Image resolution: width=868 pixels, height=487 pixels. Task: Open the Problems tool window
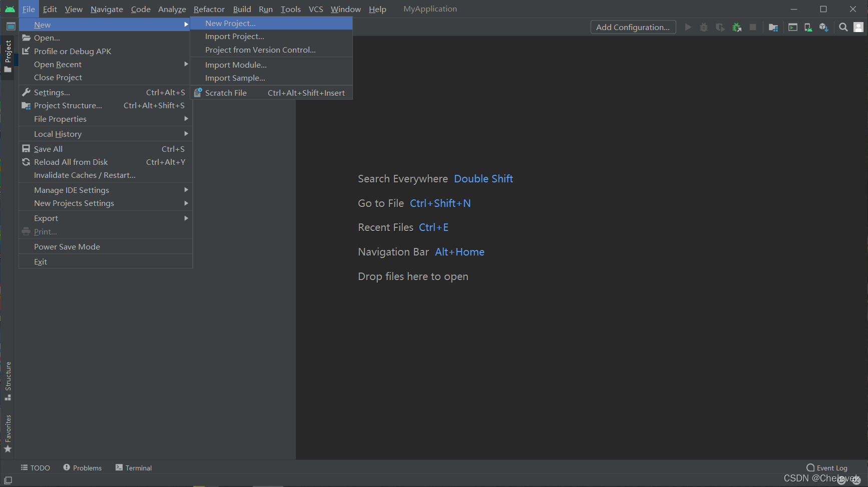click(83, 468)
